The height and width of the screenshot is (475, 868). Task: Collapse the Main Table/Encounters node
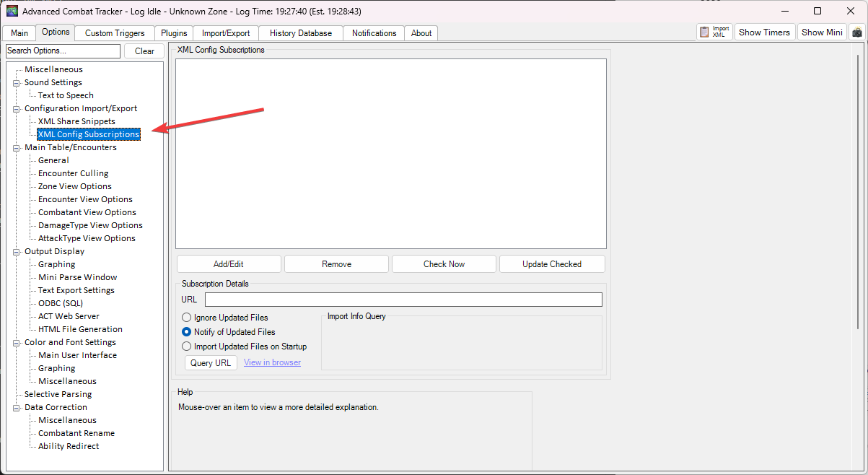(17, 147)
